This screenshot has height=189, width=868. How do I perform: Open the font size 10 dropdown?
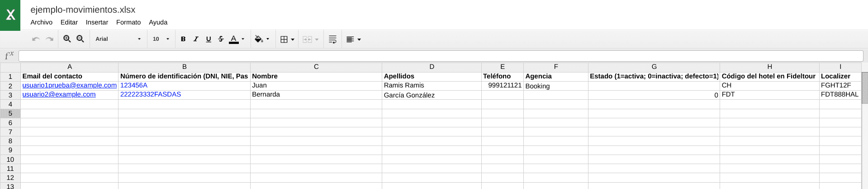[161, 39]
